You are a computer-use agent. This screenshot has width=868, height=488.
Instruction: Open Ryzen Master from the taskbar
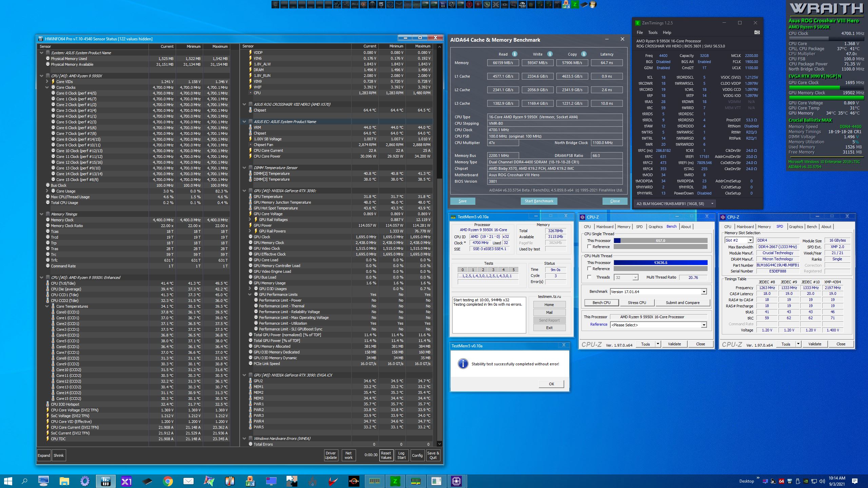[354, 481]
